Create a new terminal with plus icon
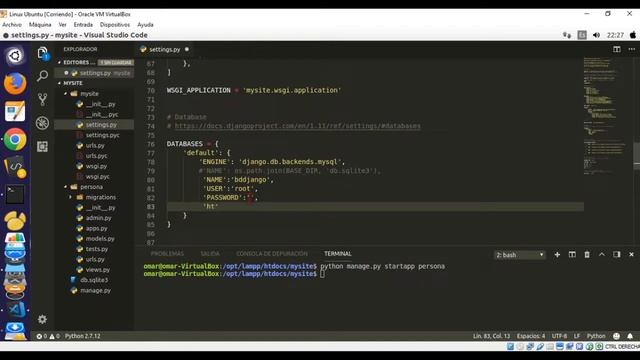 557,255
